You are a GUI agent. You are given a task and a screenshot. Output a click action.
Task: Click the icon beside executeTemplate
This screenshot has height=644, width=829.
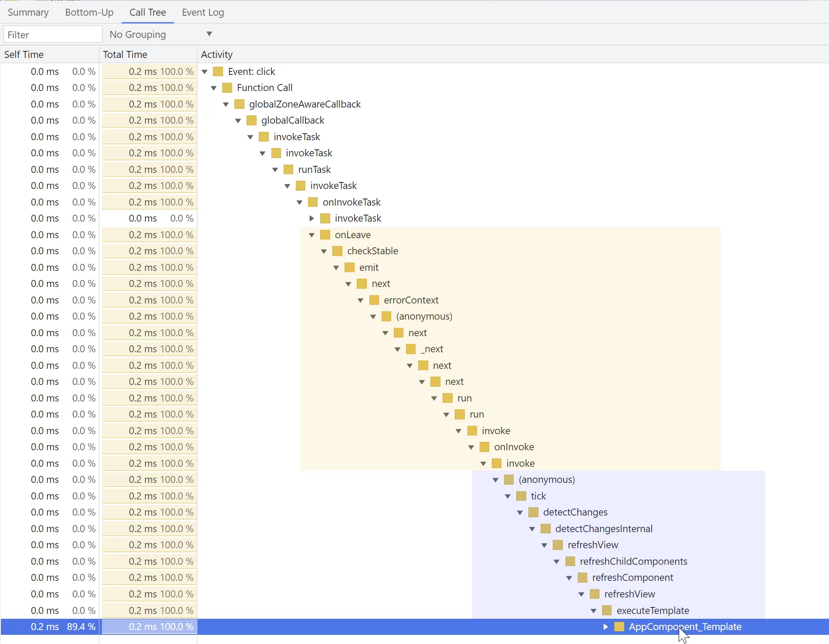607,610
